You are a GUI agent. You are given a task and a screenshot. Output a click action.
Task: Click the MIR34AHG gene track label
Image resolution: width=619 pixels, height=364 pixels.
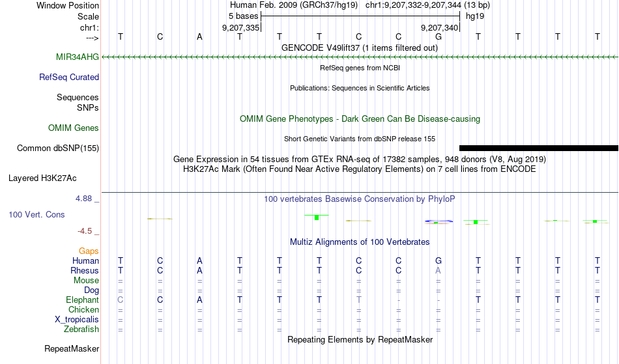coord(78,57)
